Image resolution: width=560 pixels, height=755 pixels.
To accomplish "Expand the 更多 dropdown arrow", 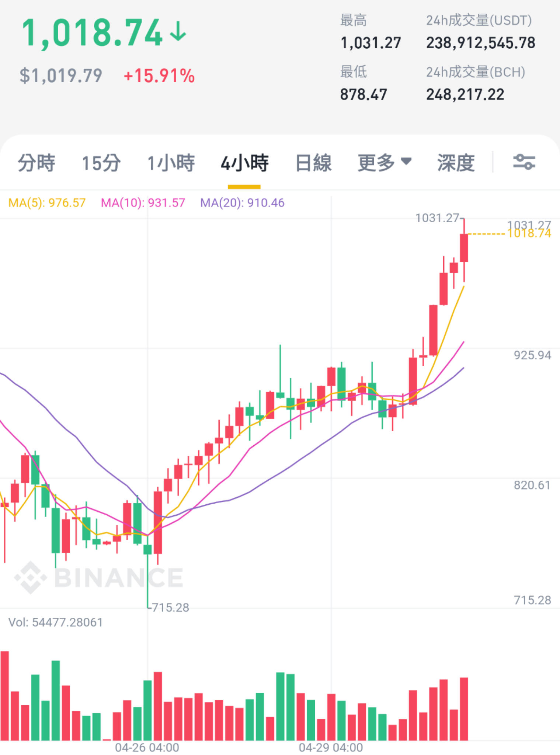I will 406,161.
